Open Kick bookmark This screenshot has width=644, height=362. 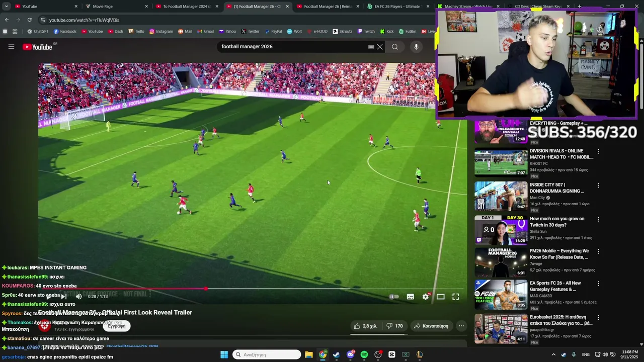pos(386,31)
